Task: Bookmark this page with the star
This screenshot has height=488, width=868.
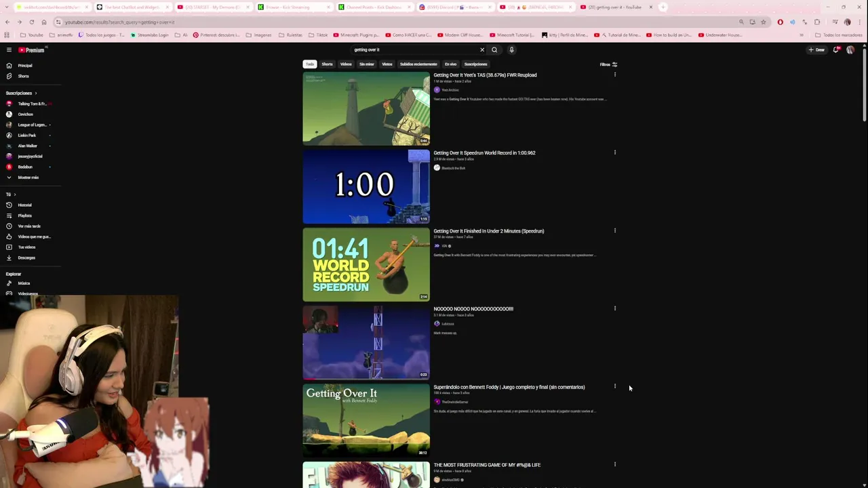Action: click(763, 22)
